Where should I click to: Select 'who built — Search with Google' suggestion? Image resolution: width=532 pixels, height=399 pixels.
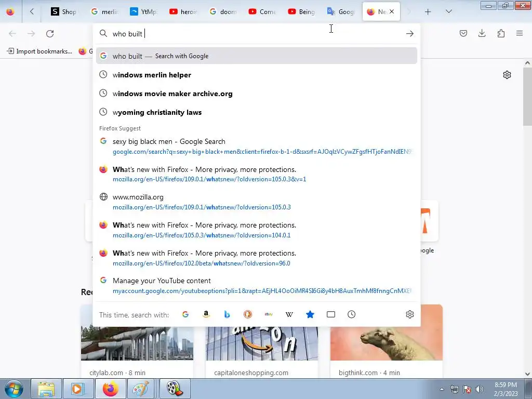pos(257,56)
